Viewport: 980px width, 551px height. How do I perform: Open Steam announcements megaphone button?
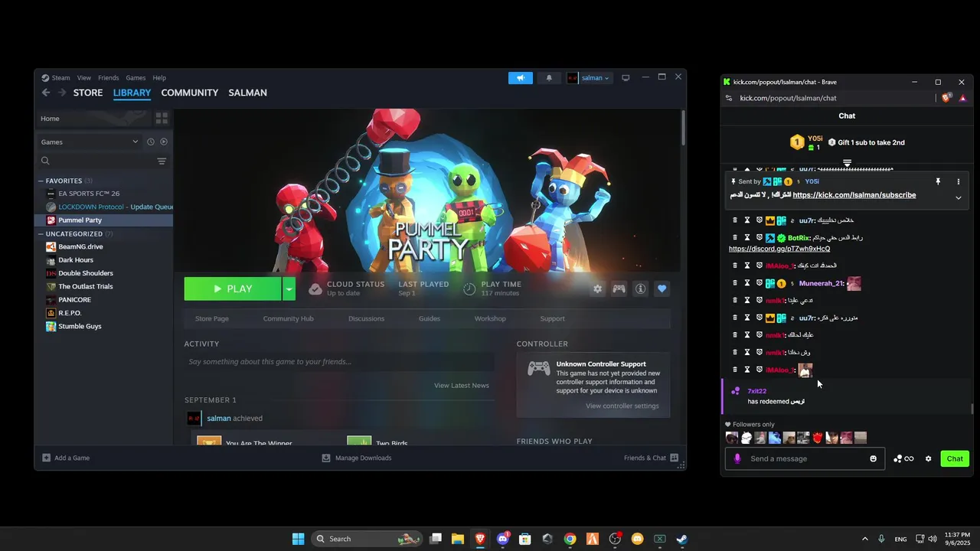[x=520, y=78]
